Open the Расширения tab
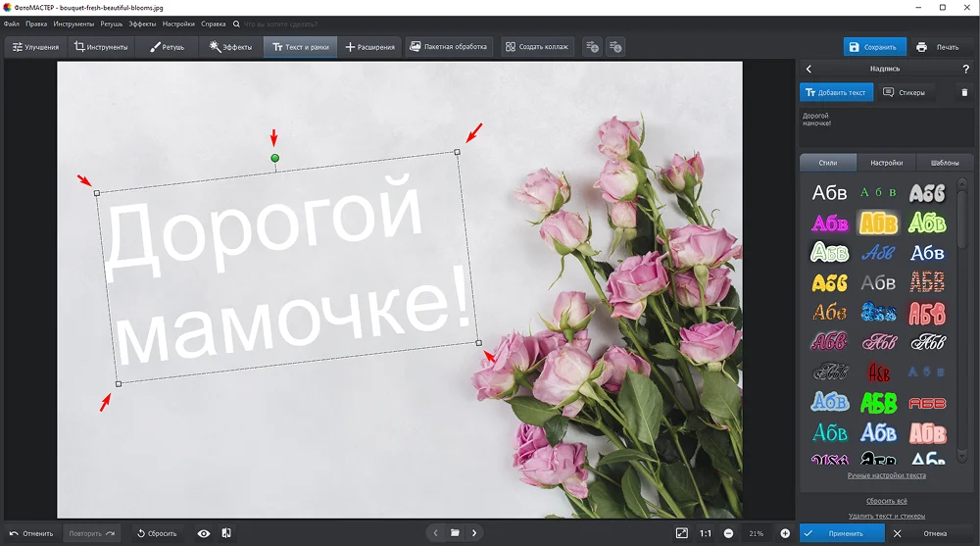Viewport: 980px width, 546px height. (x=370, y=47)
